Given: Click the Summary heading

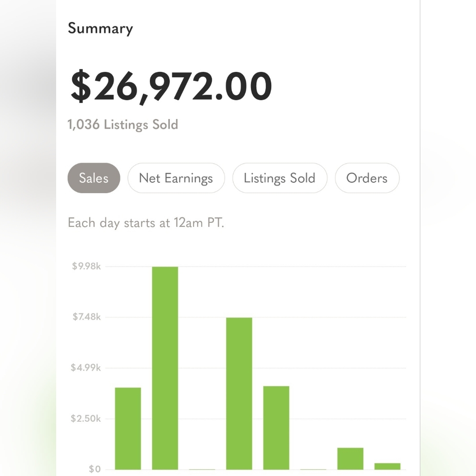Looking at the screenshot, I should [x=100, y=28].
